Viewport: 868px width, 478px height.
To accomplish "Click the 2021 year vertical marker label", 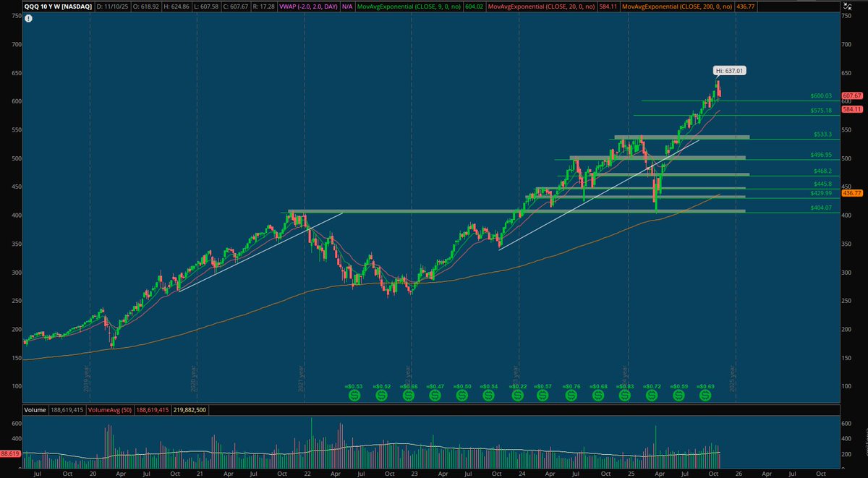I will click(302, 377).
